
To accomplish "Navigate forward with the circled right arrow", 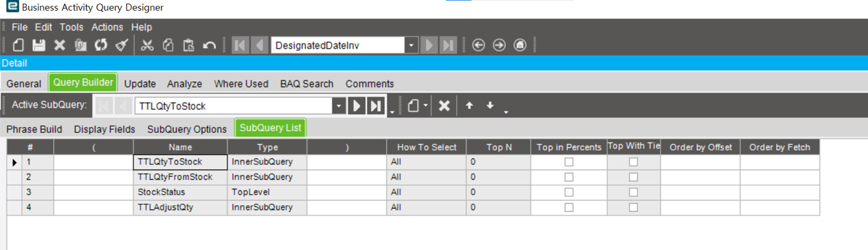I will [499, 45].
